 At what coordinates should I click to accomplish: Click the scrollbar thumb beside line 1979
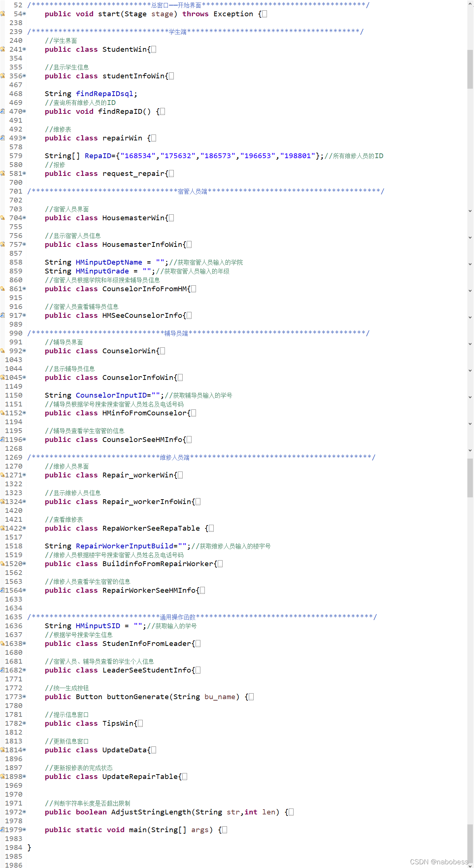pyautogui.click(x=470, y=844)
